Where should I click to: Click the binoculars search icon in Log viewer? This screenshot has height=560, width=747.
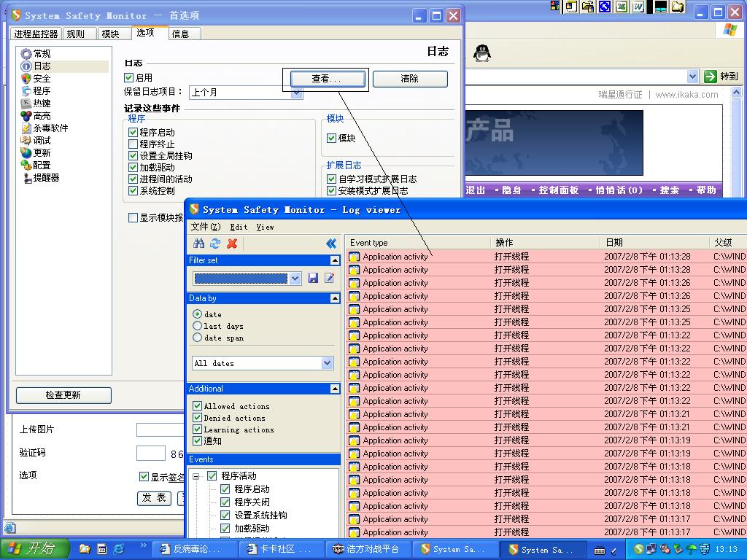[199, 244]
